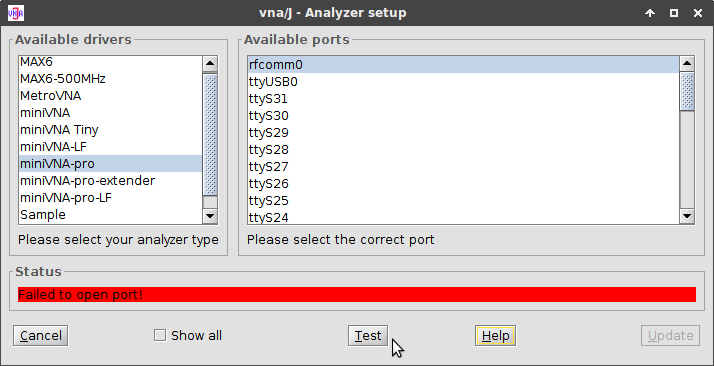Screen dimensions: 714x366
Task: Choose MetroVNA from available drivers
Action: click(x=110, y=96)
